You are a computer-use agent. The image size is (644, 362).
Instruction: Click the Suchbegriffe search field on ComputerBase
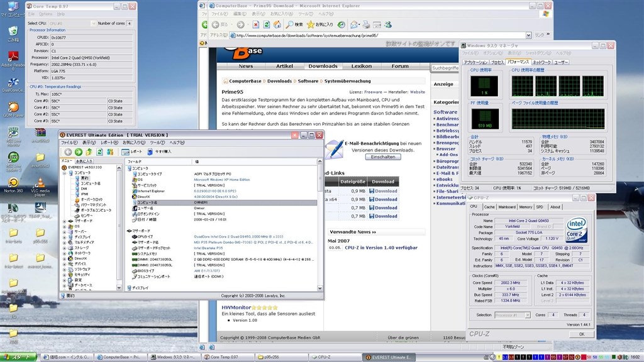445,68
